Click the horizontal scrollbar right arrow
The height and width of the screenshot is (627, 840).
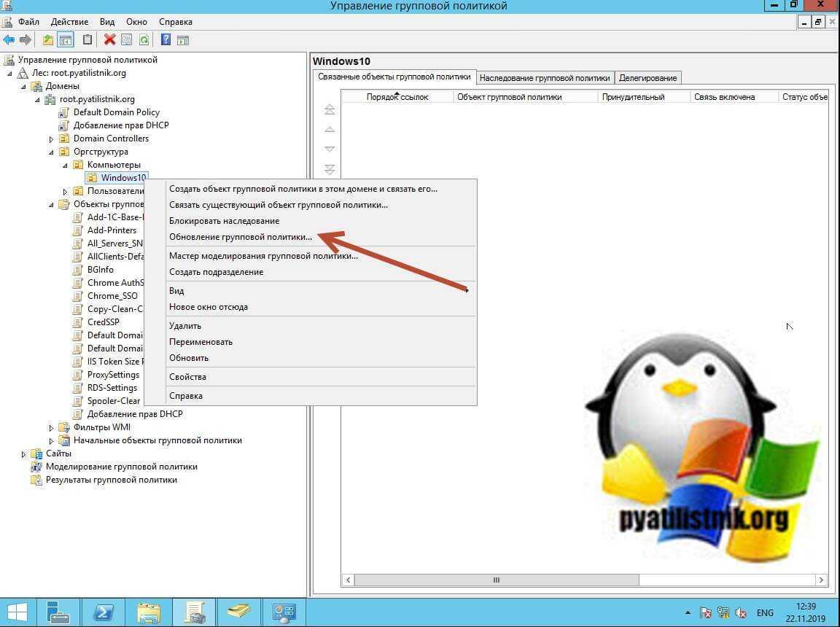821,580
